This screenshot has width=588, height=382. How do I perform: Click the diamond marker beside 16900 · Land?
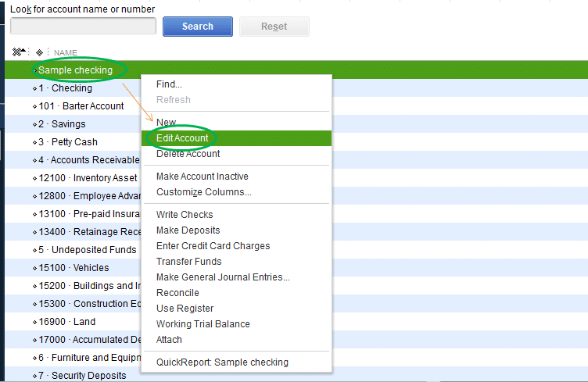35,322
